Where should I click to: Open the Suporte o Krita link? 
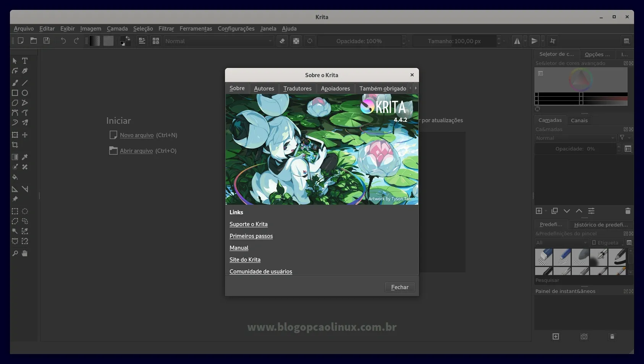coord(249,224)
